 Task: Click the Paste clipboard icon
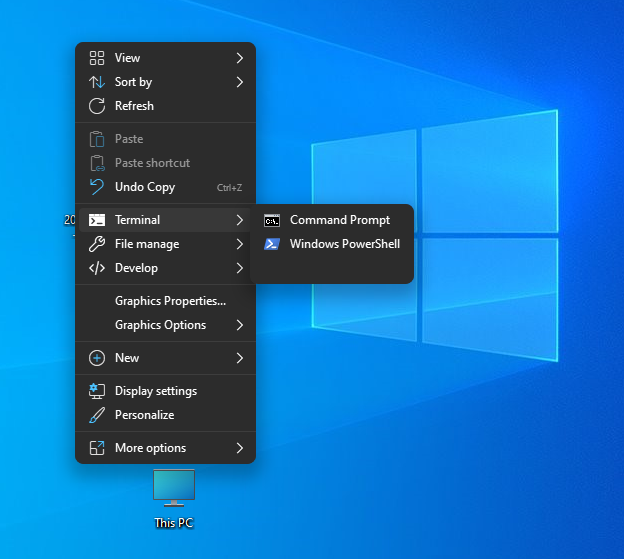97,139
